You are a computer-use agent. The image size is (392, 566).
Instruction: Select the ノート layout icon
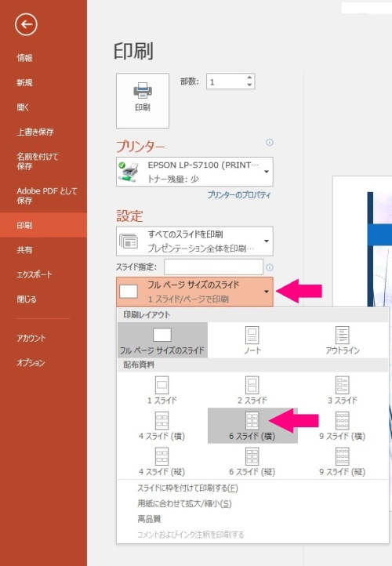tap(252, 340)
